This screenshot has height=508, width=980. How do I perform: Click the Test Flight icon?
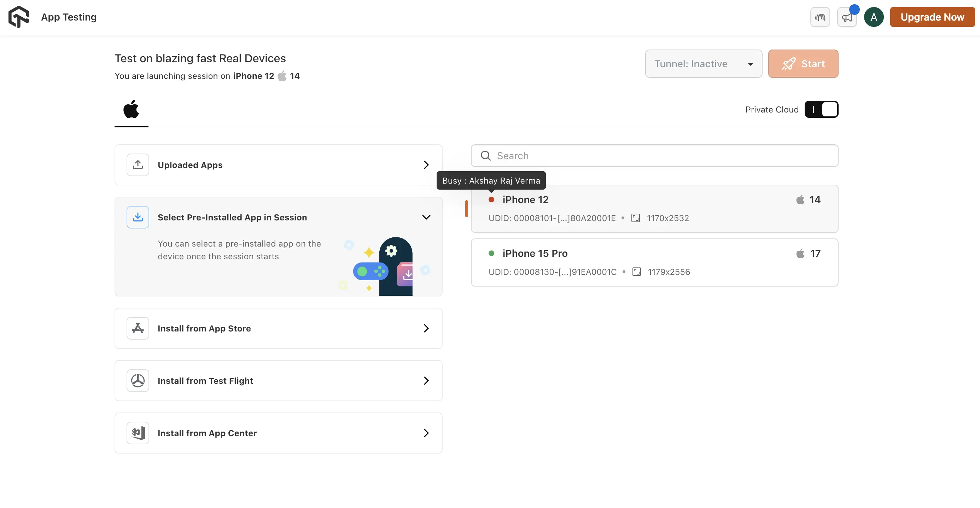click(x=138, y=380)
